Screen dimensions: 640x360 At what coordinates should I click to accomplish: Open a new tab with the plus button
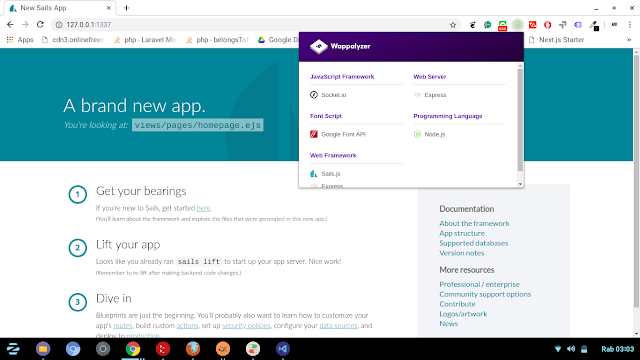click(126, 8)
